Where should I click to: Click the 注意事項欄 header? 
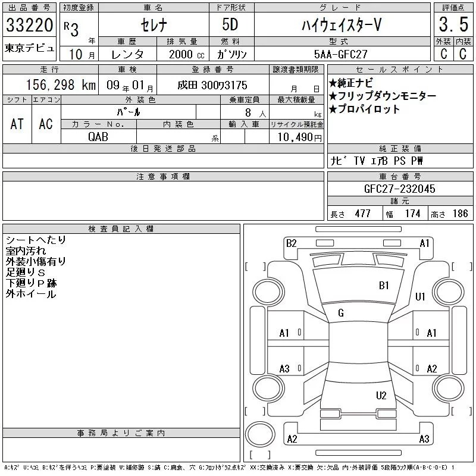point(163,176)
